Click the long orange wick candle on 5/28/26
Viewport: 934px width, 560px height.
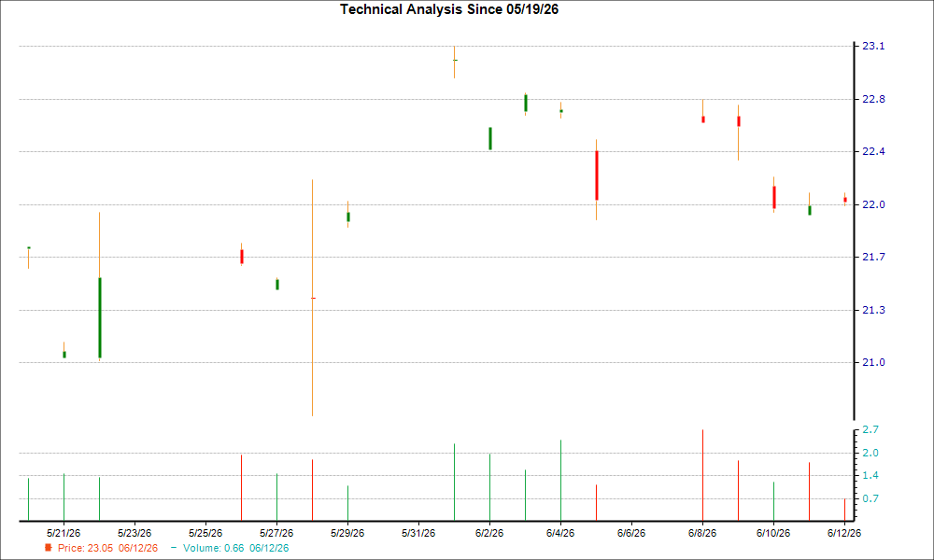[312, 298]
